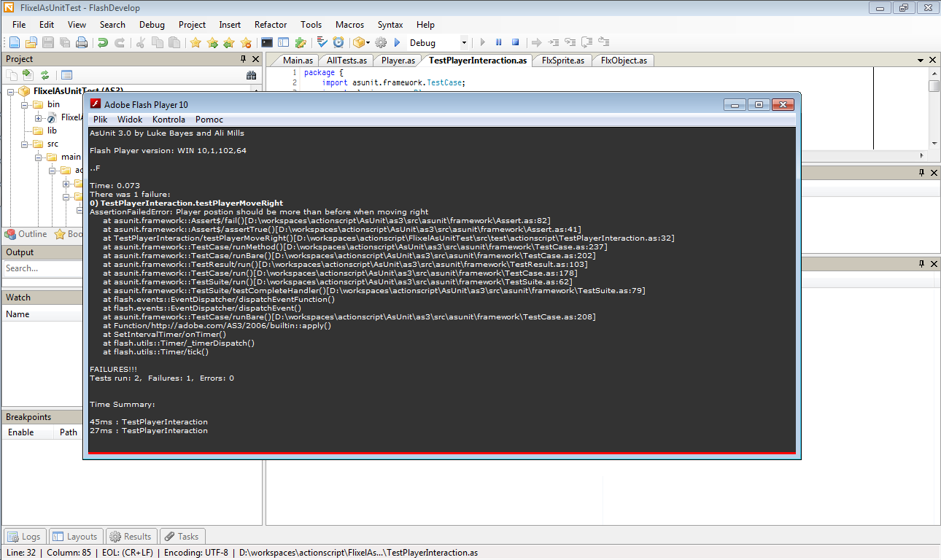The height and width of the screenshot is (560, 941).
Task: Click the Copy icon in main toolbar
Action: coord(158,43)
